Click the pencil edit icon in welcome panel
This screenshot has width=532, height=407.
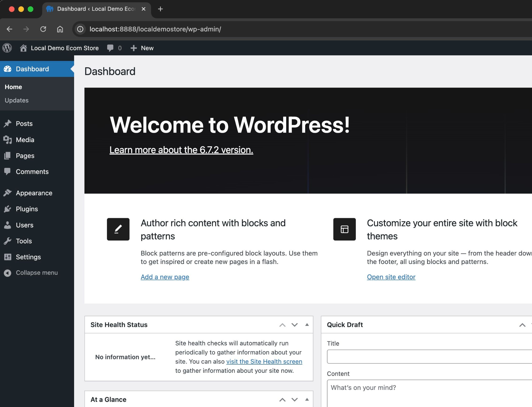click(x=118, y=229)
